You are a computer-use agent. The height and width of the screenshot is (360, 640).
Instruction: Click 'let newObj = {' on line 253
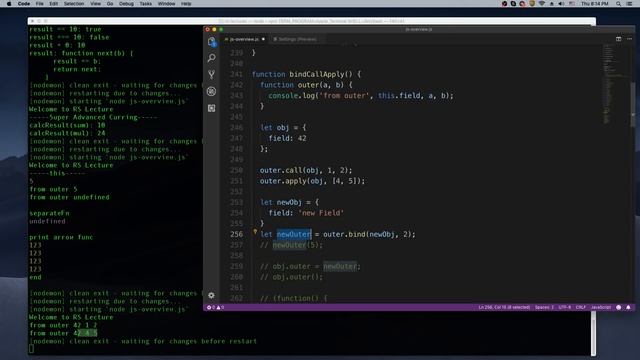[289, 202]
